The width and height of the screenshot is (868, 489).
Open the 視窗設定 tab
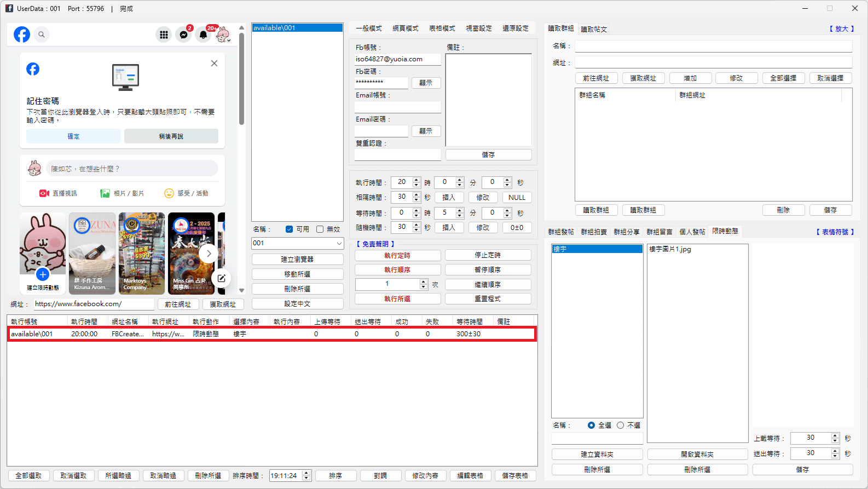(479, 28)
